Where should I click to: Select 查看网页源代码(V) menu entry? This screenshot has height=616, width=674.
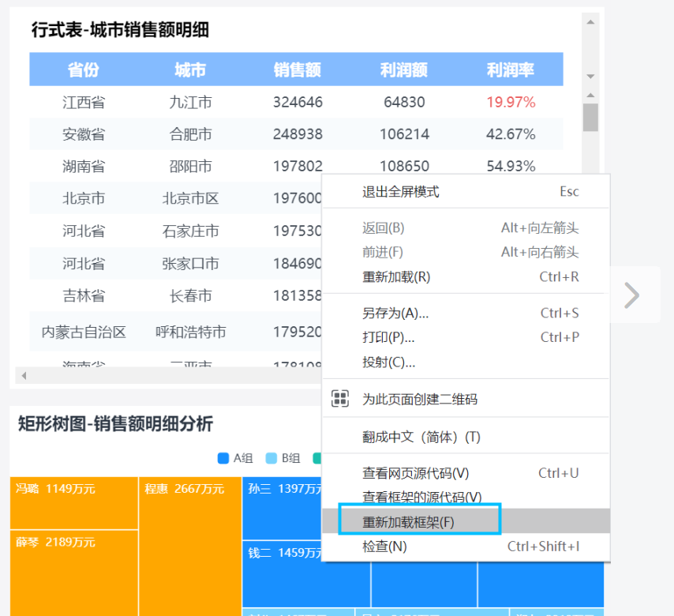415,473
